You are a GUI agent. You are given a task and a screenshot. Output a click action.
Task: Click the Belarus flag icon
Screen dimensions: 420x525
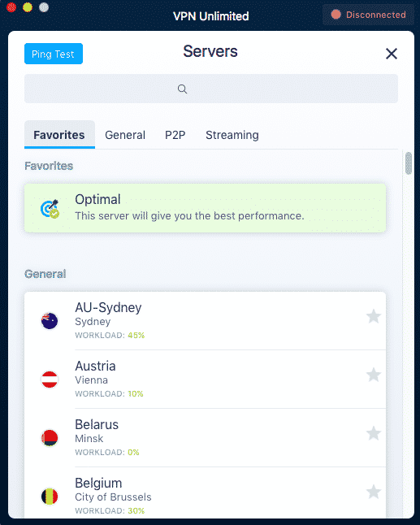[50, 438]
